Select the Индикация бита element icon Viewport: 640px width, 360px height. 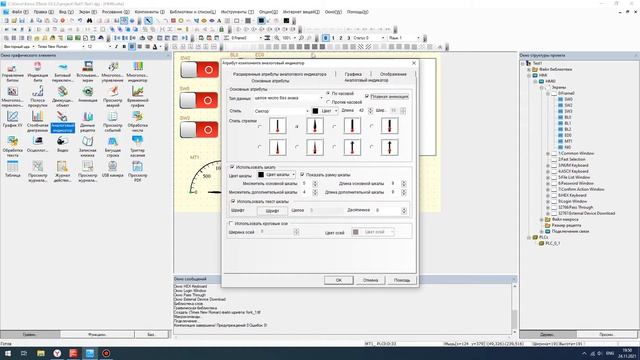click(37, 71)
